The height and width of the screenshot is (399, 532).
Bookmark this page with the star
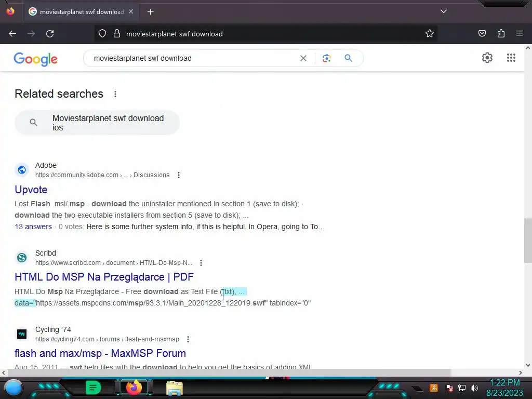(x=430, y=34)
